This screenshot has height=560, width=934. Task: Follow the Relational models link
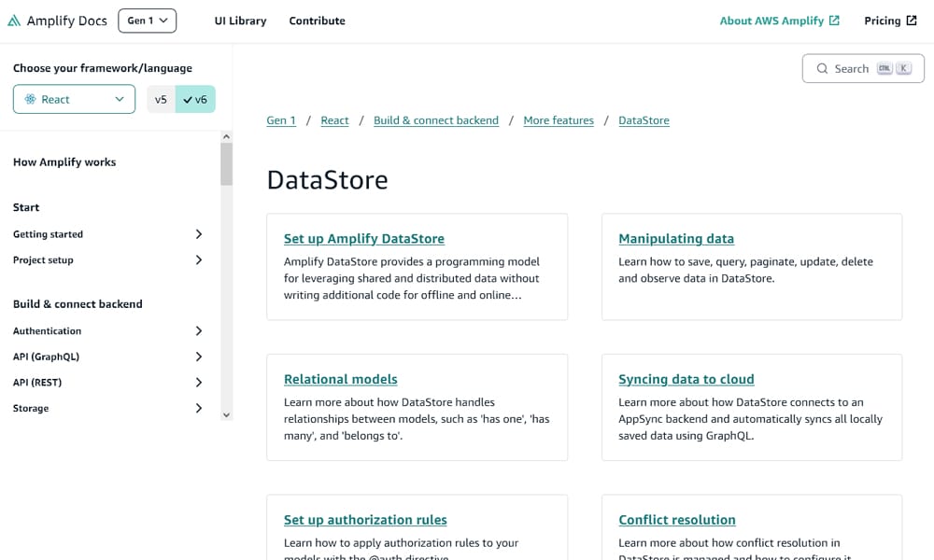[x=340, y=379]
